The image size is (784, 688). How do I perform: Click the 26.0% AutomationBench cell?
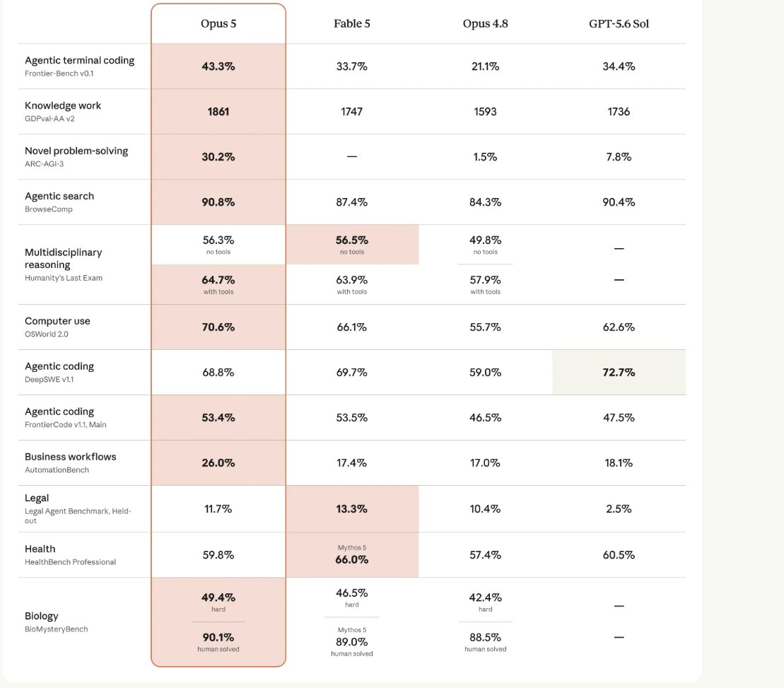tap(218, 463)
